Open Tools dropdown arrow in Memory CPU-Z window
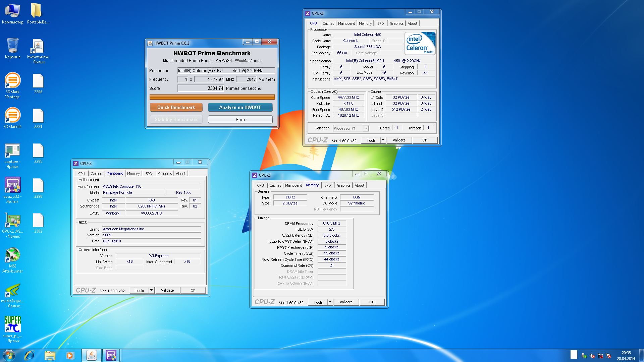Viewport: 644px width, 362px height. (330, 302)
